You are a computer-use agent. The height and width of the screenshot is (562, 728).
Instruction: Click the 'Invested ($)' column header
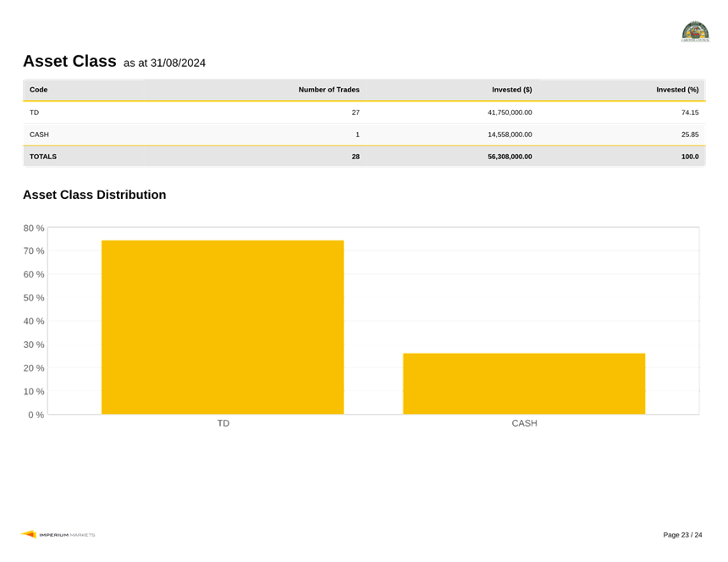tap(512, 90)
